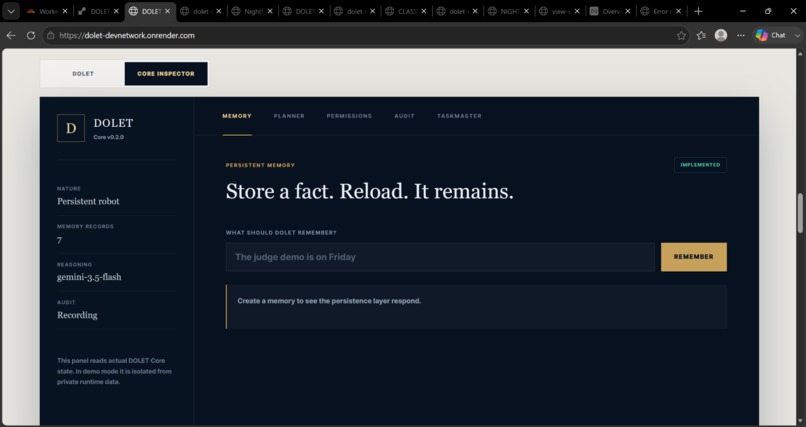Click the scrollbar up arrow
Screen dimensions: 806x427
[800, 53]
